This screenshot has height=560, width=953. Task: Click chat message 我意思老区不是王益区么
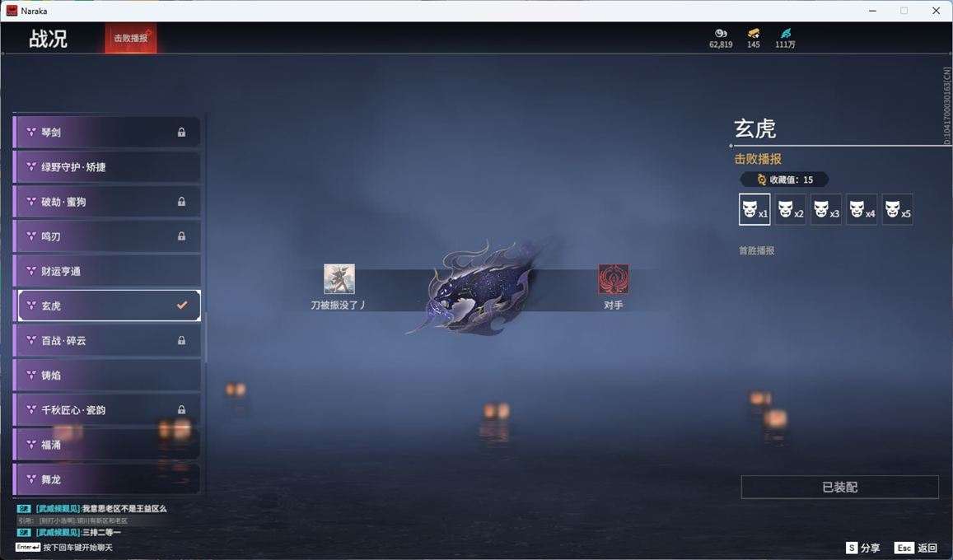(124, 508)
